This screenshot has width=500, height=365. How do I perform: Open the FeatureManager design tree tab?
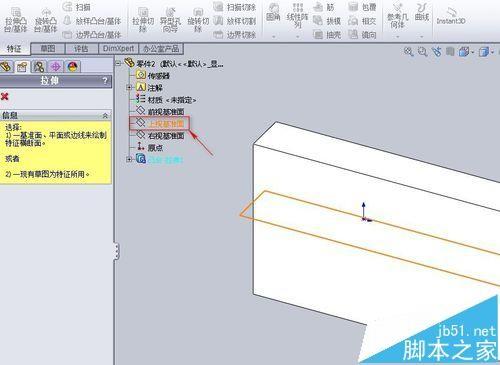coord(6,66)
